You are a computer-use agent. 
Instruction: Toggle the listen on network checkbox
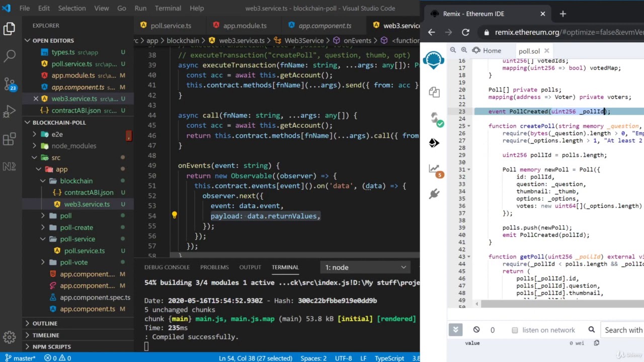515,330
